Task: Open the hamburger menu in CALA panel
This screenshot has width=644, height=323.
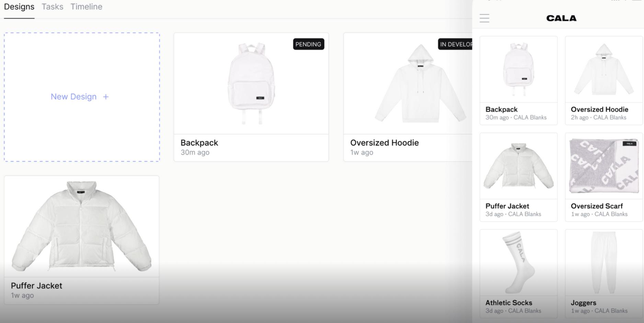Action: click(484, 18)
